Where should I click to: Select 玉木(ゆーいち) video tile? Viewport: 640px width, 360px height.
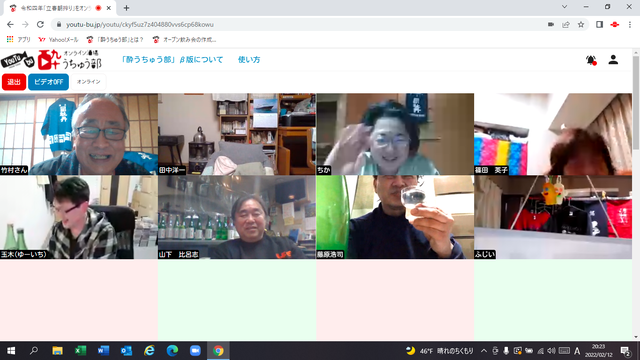(79, 217)
